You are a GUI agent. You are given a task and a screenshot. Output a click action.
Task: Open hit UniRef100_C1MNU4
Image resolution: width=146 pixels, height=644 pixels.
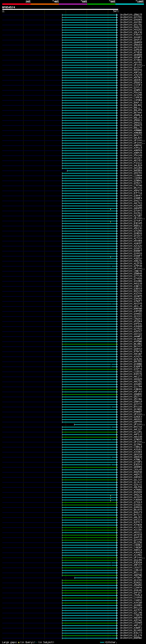click(x=131, y=175)
